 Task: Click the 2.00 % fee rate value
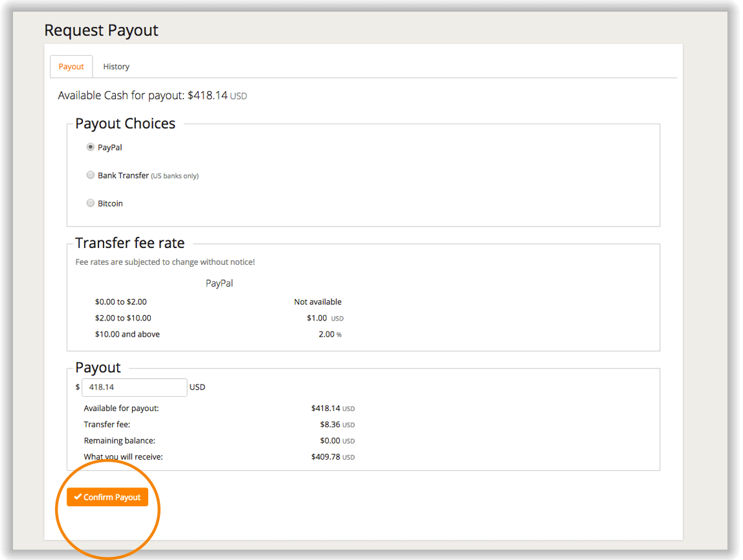(x=327, y=334)
